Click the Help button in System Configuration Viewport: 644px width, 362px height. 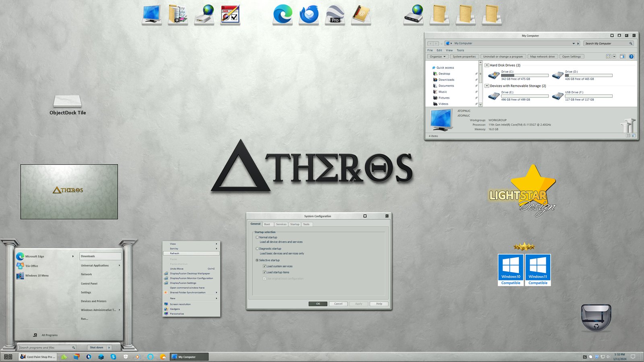point(379,304)
